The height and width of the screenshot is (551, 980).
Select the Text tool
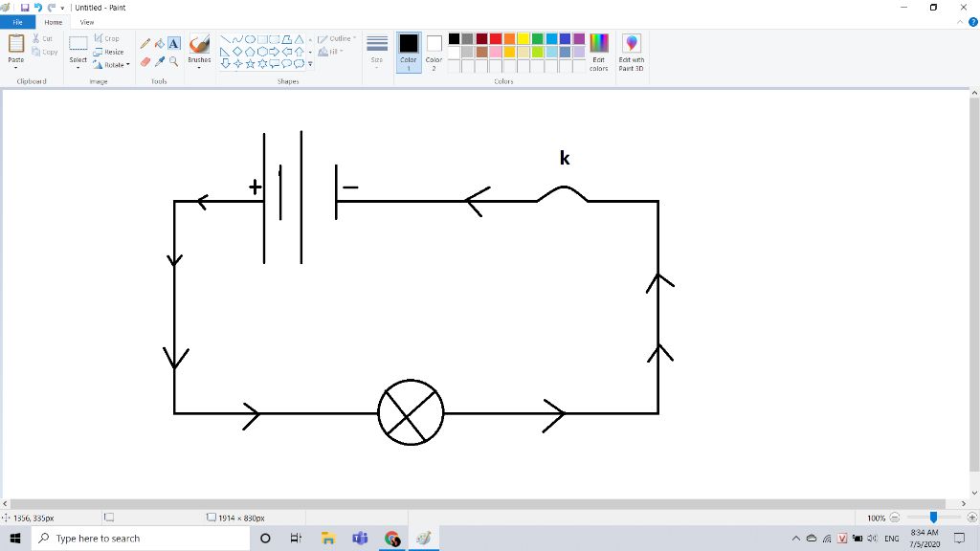pos(174,44)
